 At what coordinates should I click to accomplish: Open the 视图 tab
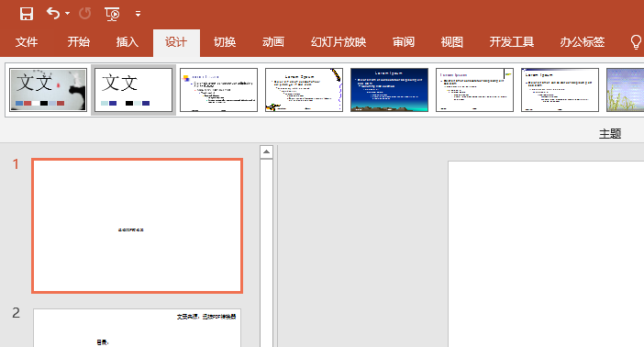(x=451, y=42)
